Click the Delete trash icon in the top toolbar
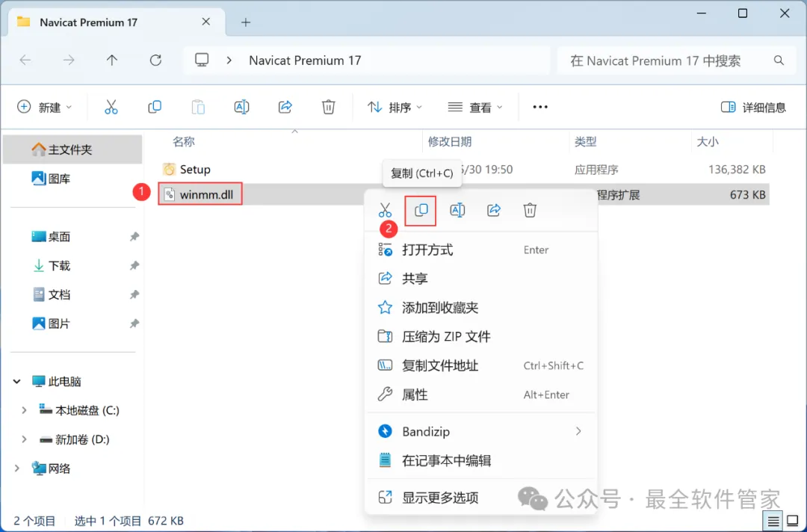This screenshot has height=532, width=807. [328, 107]
